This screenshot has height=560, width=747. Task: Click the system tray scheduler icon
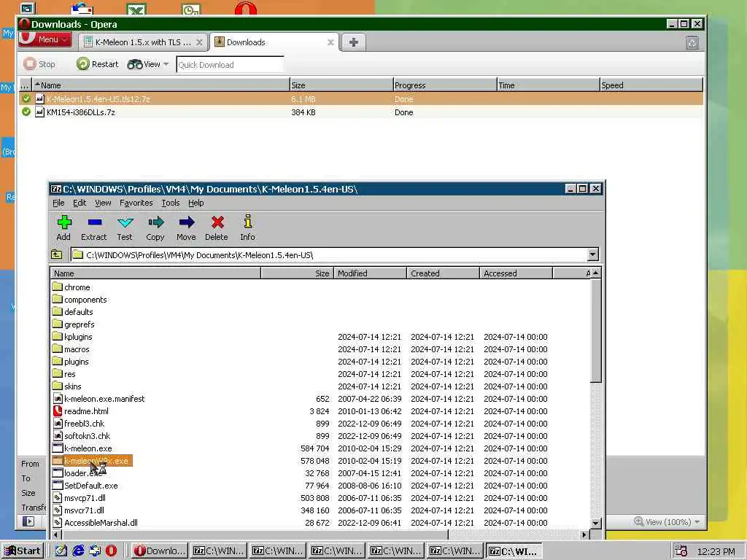[x=681, y=551]
